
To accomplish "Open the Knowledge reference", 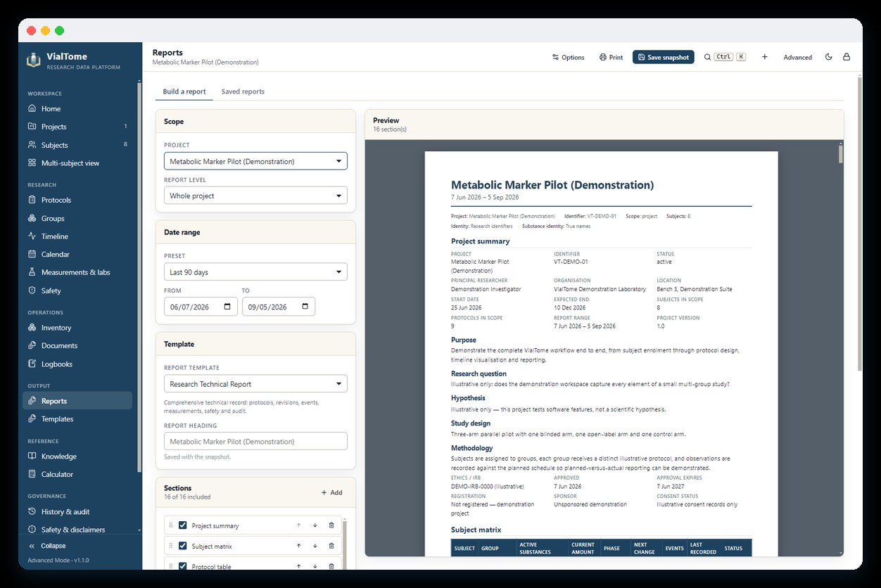I will (x=78, y=456).
